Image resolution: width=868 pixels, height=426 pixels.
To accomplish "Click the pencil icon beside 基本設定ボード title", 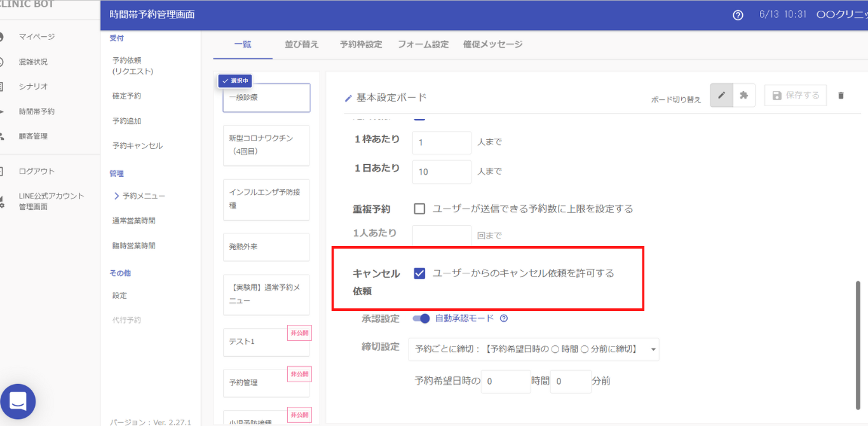I will [x=348, y=98].
